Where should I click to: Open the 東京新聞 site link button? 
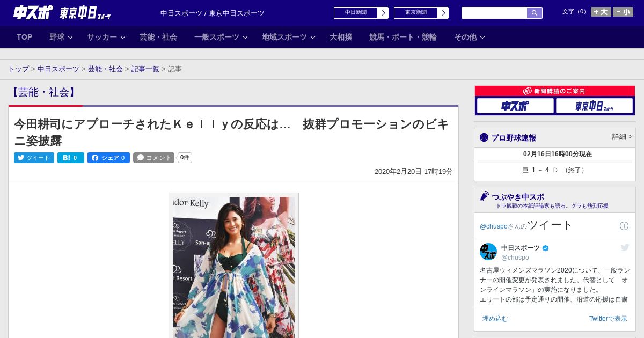pos(421,13)
